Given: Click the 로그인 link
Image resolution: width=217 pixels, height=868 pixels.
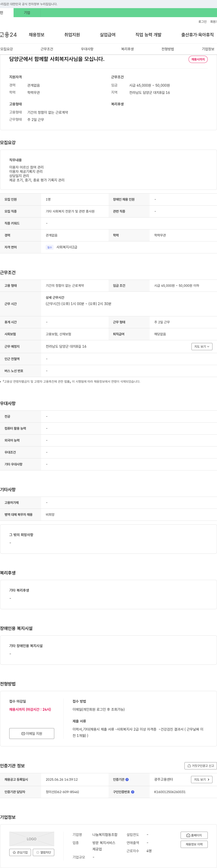Looking at the screenshot, I should click(x=202, y=22).
